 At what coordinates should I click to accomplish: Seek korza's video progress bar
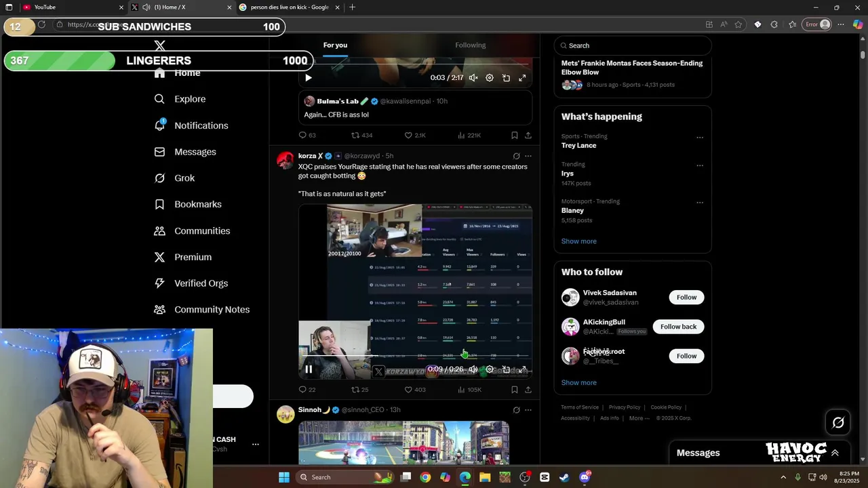tap(415, 356)
